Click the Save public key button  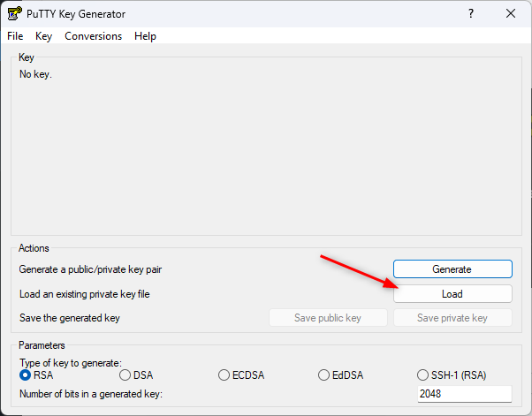point(328,318)
